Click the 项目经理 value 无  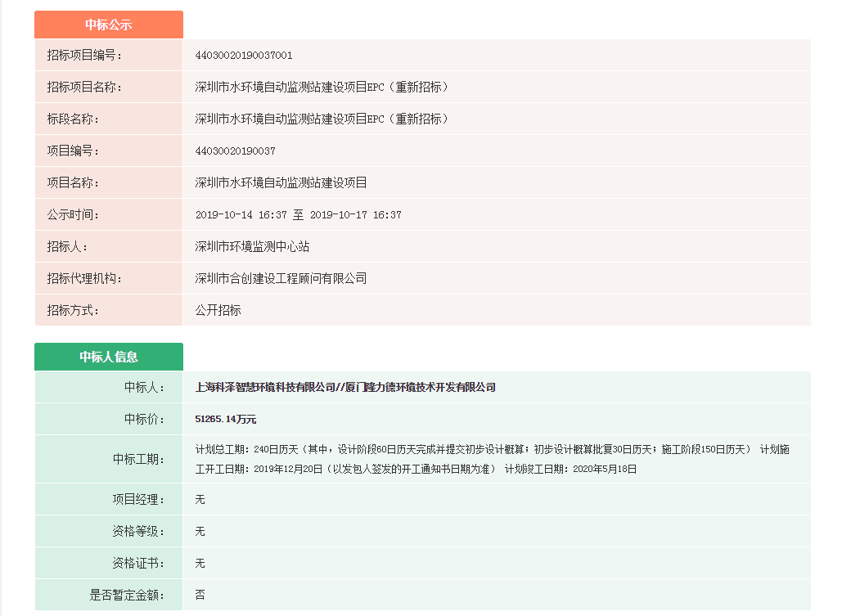(200, 500)
